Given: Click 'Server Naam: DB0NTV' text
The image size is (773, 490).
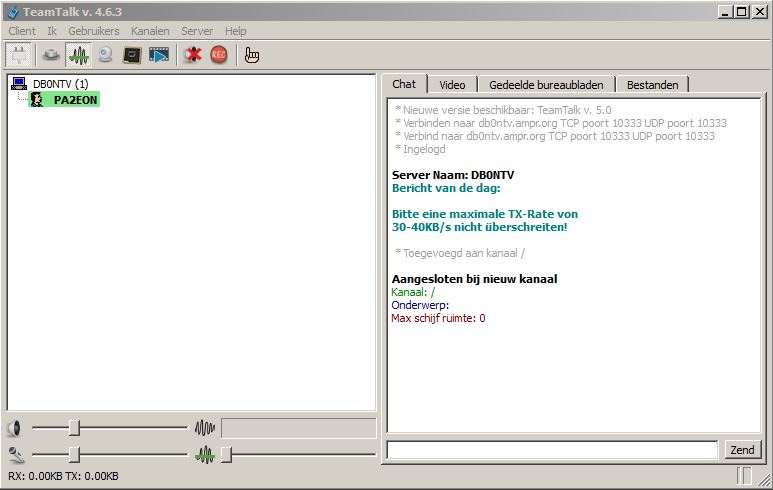Looking at the screenshot, I should 453,175.
